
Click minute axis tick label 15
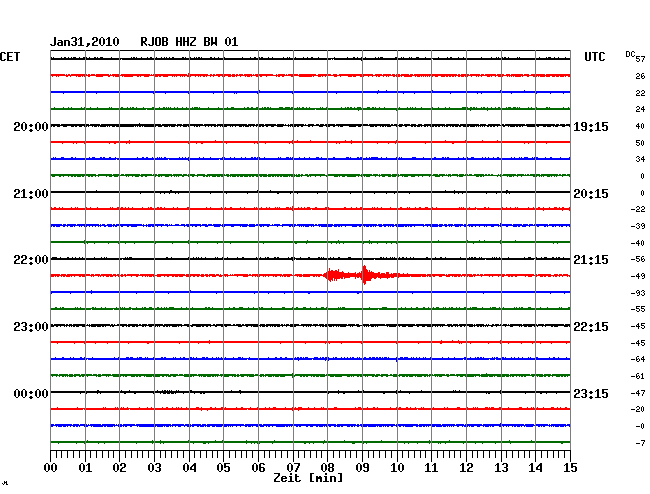(x=570, y=467)
